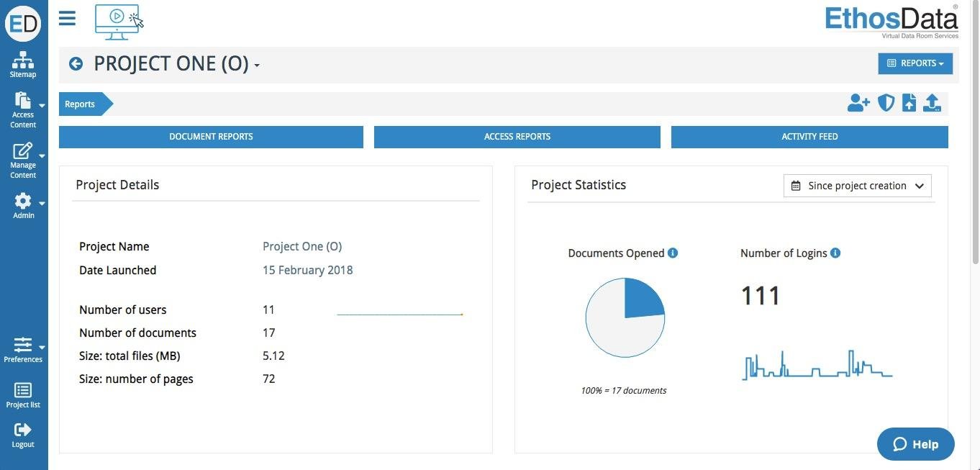Open the ACTIVITY FEED tab
This screenshot has width=980, height=470.
[809, 137]
